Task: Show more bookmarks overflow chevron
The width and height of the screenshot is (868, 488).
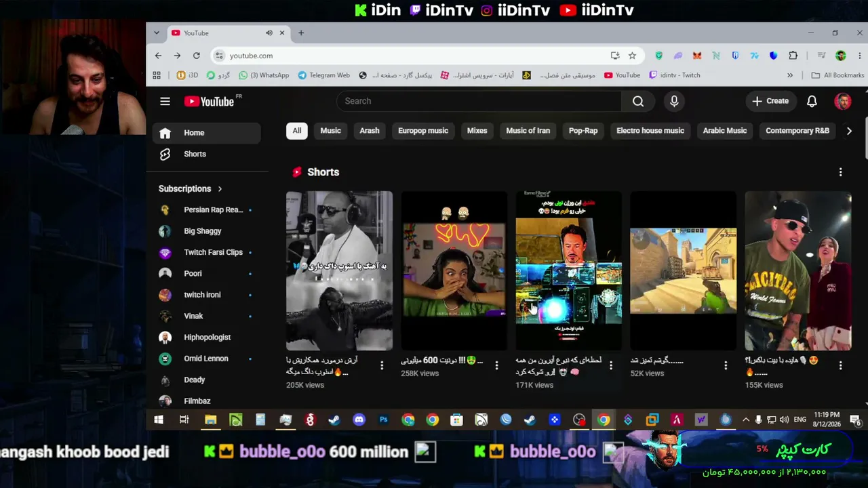Action: (x=790, y=75)
